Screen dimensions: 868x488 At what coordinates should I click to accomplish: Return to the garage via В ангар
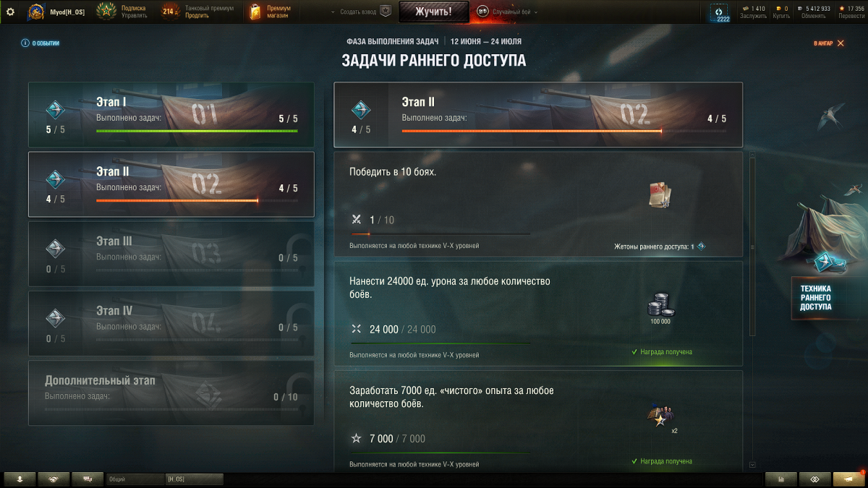828,43
